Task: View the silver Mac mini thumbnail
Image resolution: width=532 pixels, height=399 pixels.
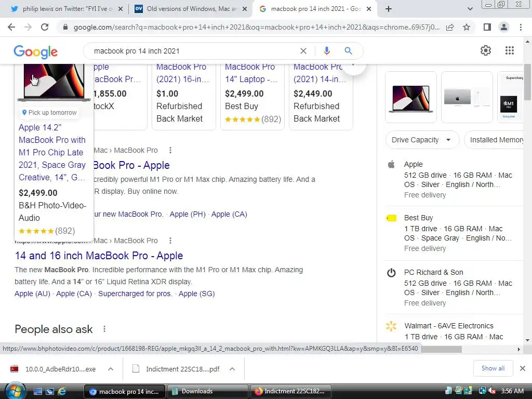Action: 467,97
